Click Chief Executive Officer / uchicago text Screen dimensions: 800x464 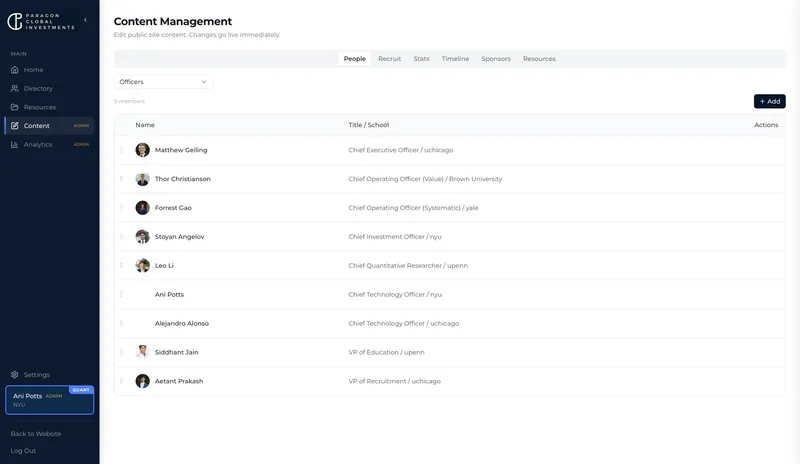click(x=401, y=150)
